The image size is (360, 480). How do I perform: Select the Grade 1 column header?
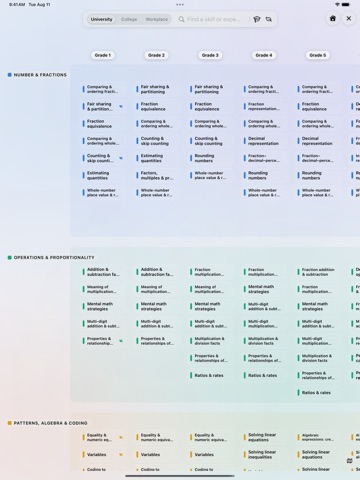103,55
